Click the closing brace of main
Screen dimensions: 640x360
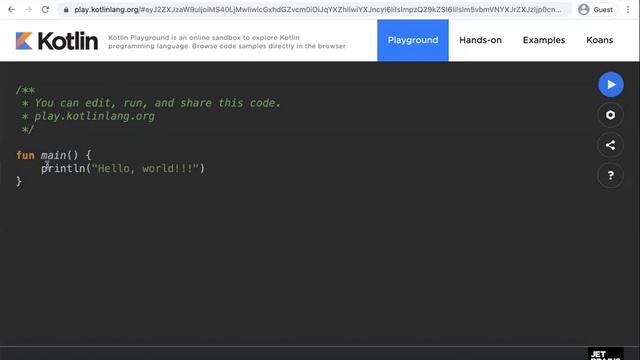(19, 181)
